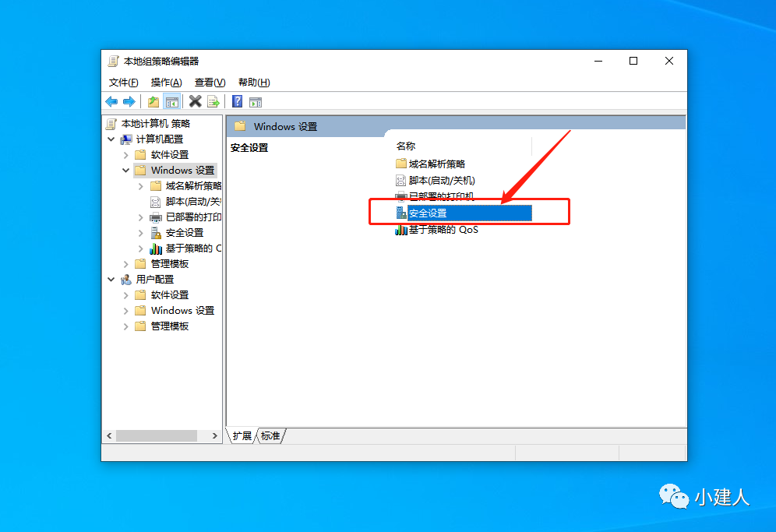Image resolution: width=776 pixels, height=532 pixels.
Task: Click the 已部署的打印 printer icon in tree
Action: point(156,217)
